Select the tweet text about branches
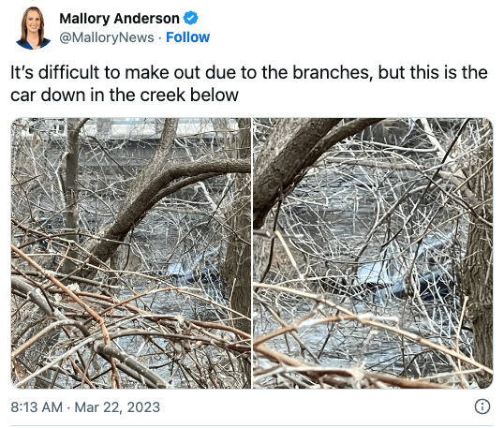The width and height of the screenshot is (504, 428). click(x=249, y=83)
